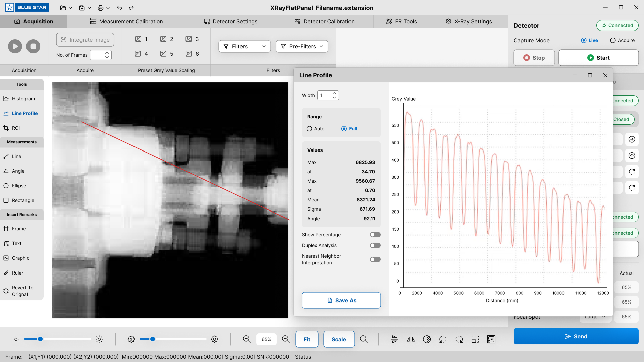
Task: Switch capture mode to Acquire
Action: (x=613, y=40)
